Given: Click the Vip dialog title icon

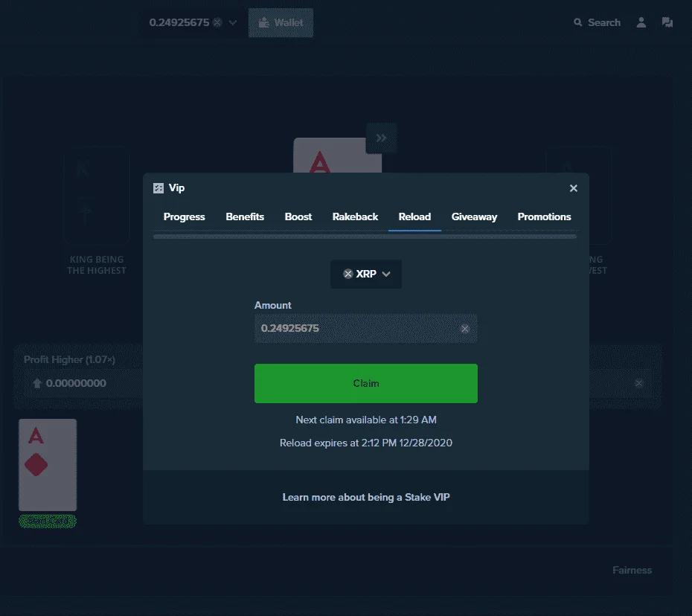Looking at the screenshot, I should coord(158,188).
